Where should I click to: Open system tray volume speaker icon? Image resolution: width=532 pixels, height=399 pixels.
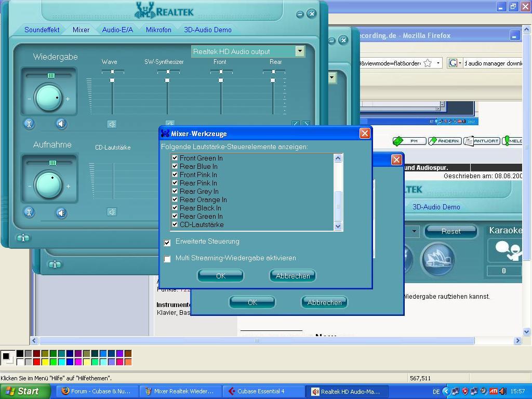click(503, 392)
